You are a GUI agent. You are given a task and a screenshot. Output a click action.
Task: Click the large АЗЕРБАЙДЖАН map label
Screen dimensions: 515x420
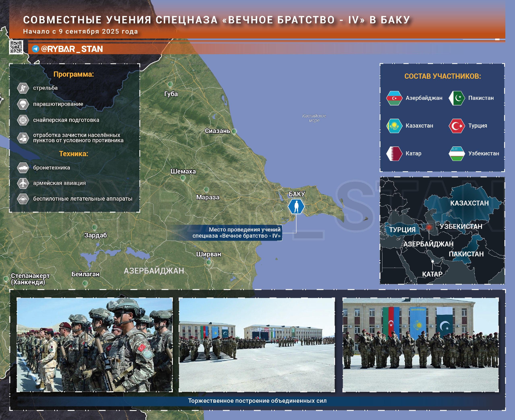pos(154,271)
